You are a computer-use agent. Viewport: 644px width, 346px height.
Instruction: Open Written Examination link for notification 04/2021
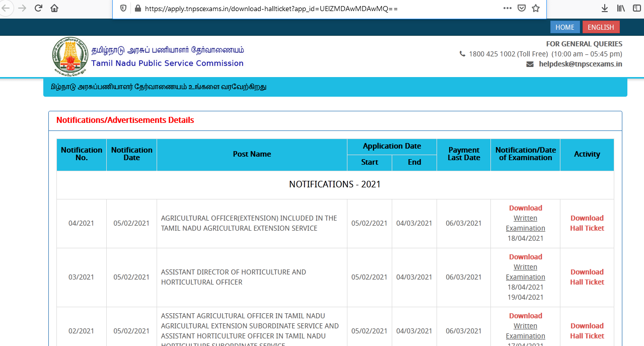(525, 223)
